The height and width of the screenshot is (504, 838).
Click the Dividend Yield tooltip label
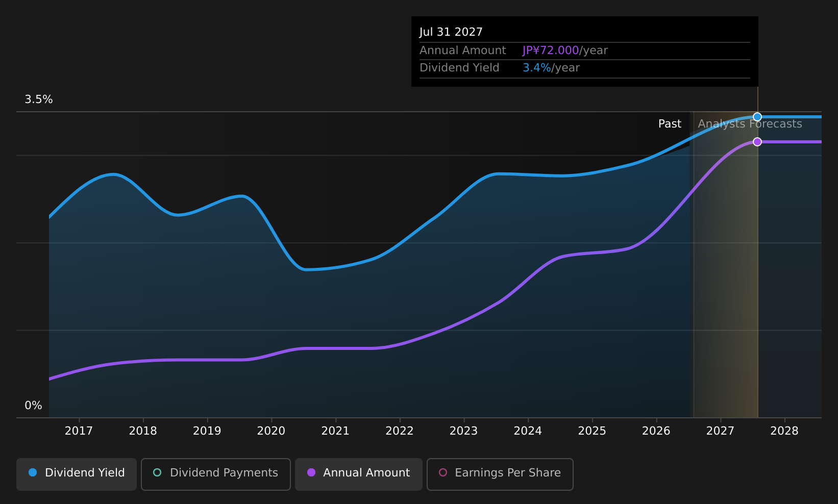pos(459,68)
